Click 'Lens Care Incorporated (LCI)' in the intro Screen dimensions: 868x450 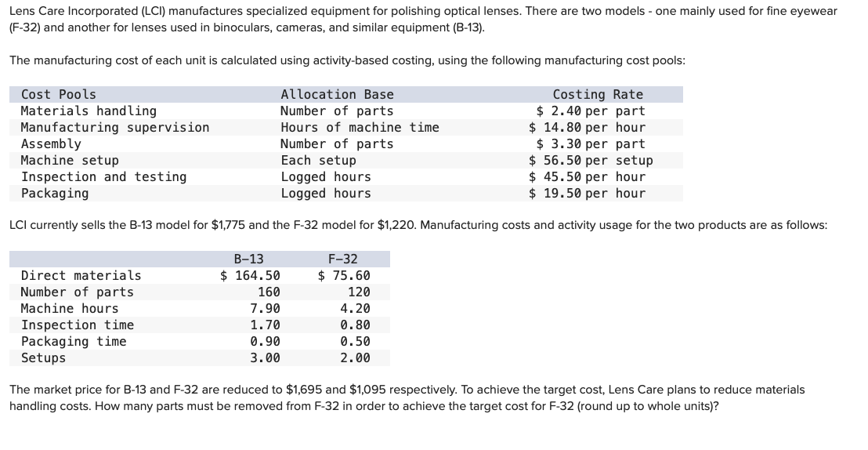[86, 11]
